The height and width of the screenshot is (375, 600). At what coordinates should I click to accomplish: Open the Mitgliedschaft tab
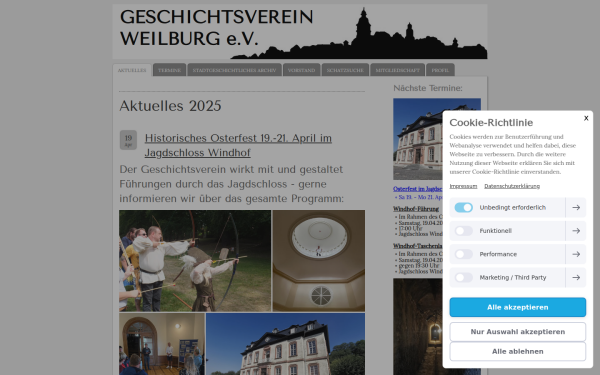click(x=398, y=70)
